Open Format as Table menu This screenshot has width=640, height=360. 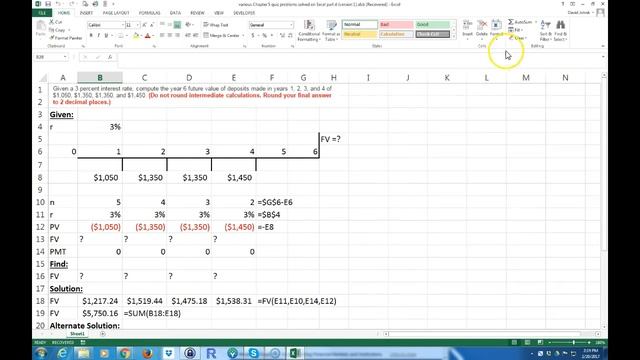tap(330, 30)
